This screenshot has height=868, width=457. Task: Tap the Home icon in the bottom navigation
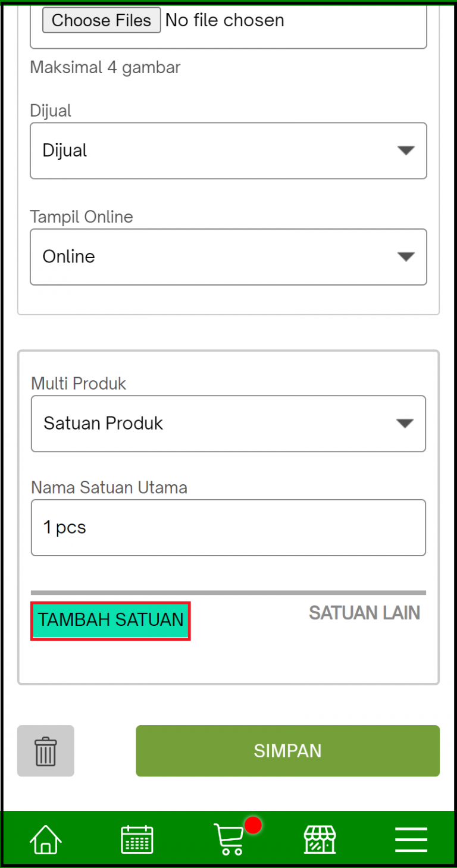45,838
